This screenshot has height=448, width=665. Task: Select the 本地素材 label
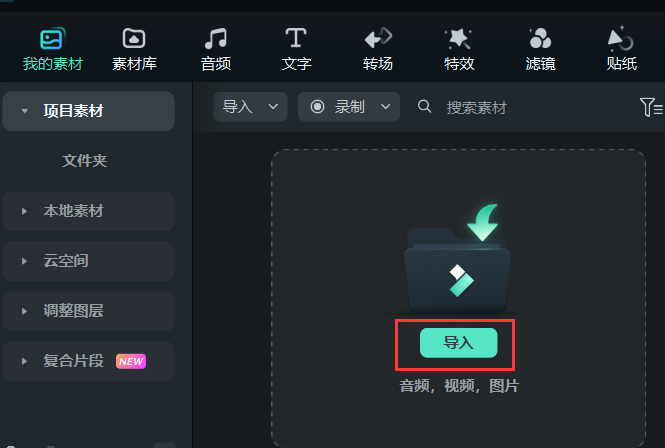[x=73, y=211]
